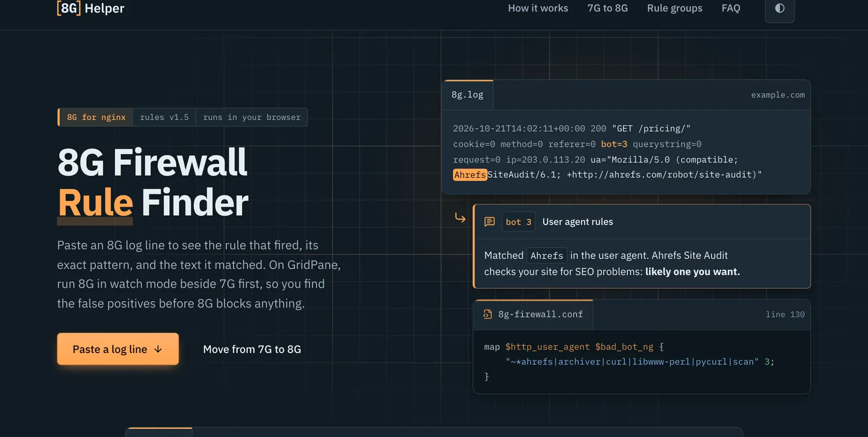868x437 pixels.
Task: Follow the Move from 7G to 8G link
Action: click(252, 350)
